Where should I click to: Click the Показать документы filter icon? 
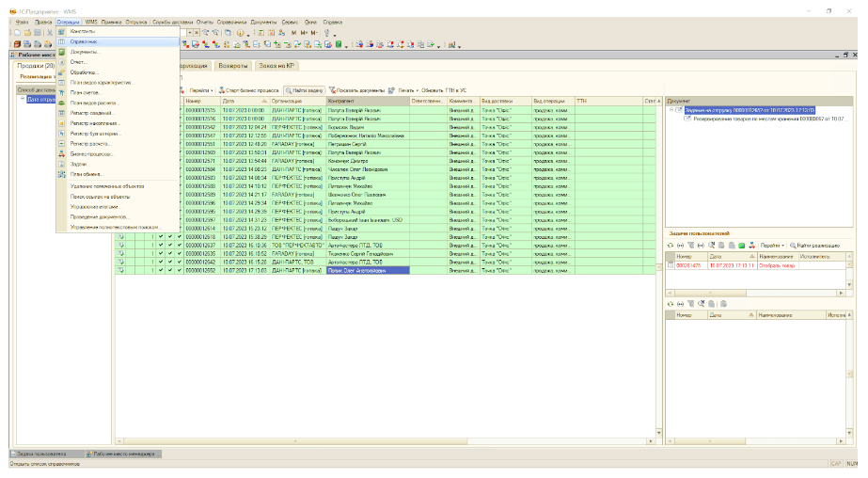[x=333, y=90]
